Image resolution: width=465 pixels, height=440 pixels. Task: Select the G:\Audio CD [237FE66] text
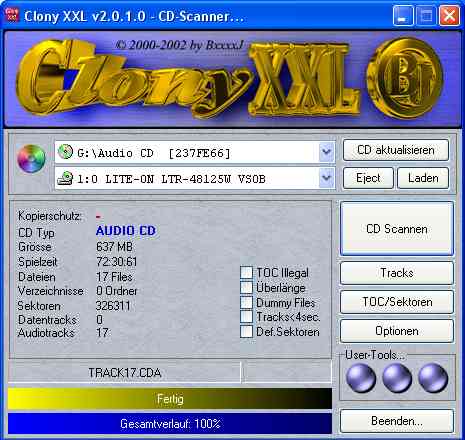(x=154, y=153)
